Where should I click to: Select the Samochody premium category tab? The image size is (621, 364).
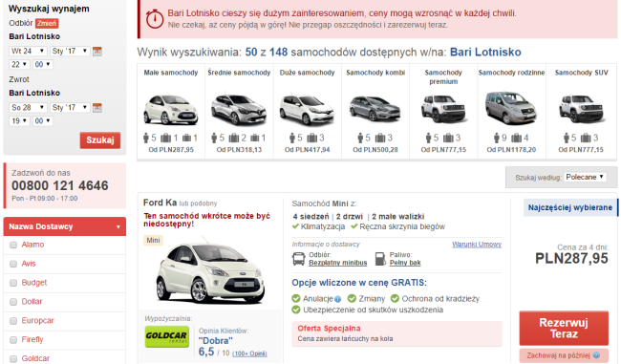(x=443, y=111)
